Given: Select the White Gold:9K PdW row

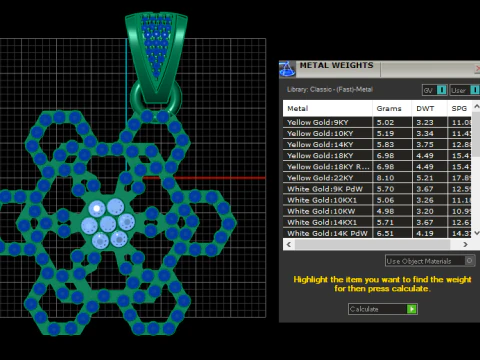Looking at the screenshot, I should 377,189.
